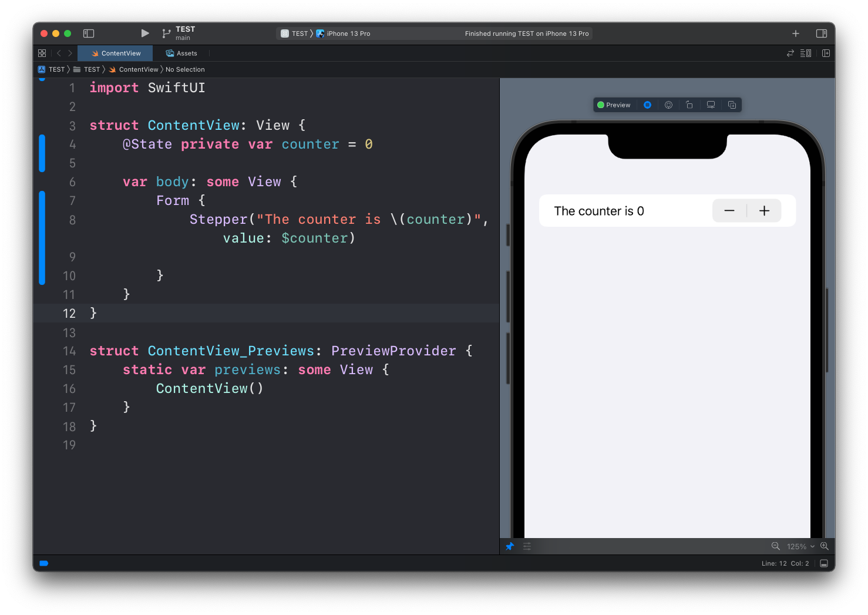This screenshot has height=615, width=868.
Task: Toggle the pin preview icon
Action: pyautogui.click(x=510, y=546)
